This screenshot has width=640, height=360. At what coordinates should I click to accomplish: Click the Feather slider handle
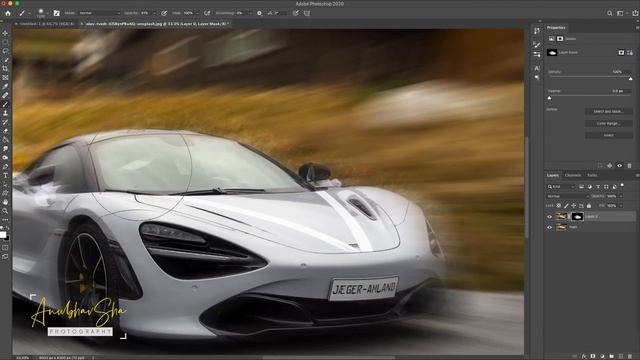(x=549, y=98)
